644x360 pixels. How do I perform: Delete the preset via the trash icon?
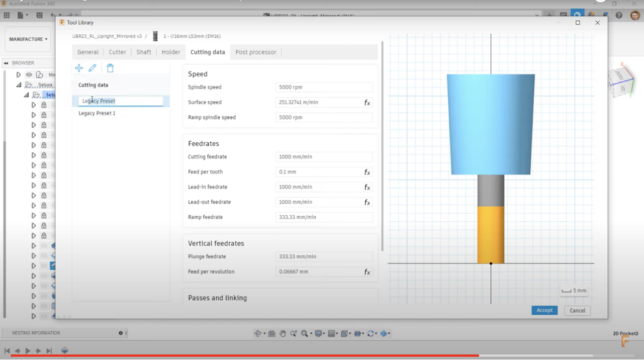click(110, 68)
